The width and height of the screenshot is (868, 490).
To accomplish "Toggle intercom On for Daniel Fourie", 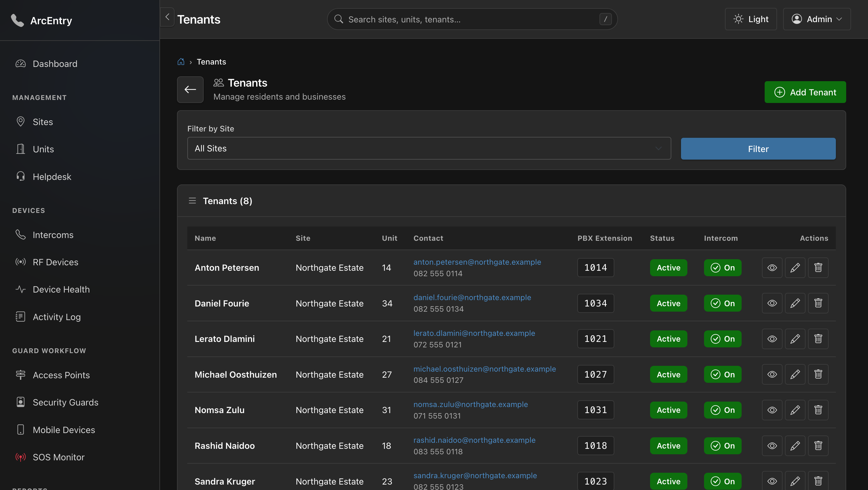I will (723, 303).
